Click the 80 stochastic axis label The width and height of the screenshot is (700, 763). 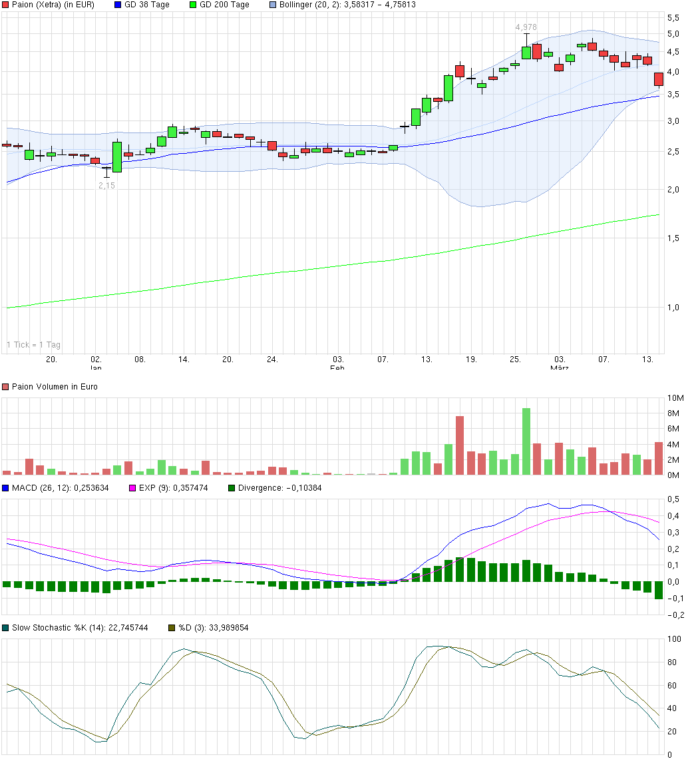672,662
